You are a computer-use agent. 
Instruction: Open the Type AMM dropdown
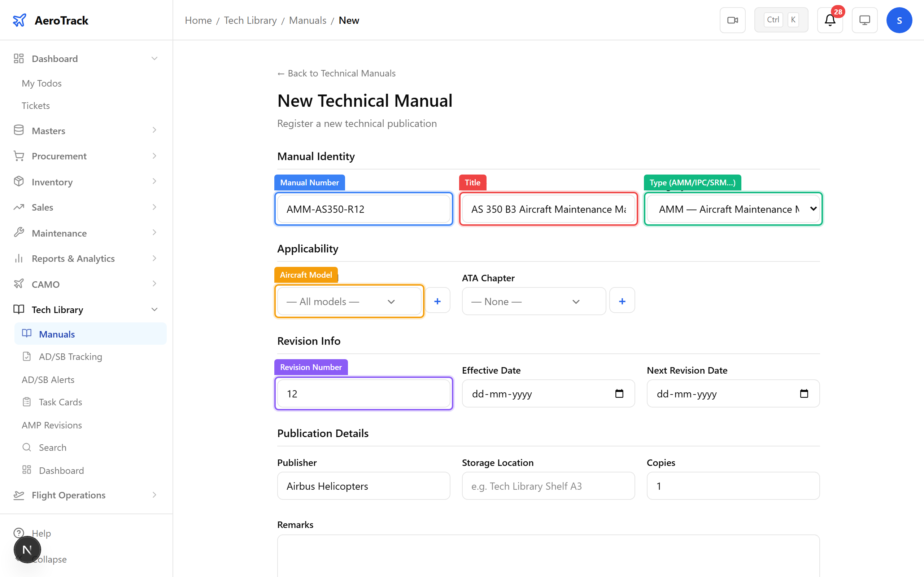(x=732, y=209)
